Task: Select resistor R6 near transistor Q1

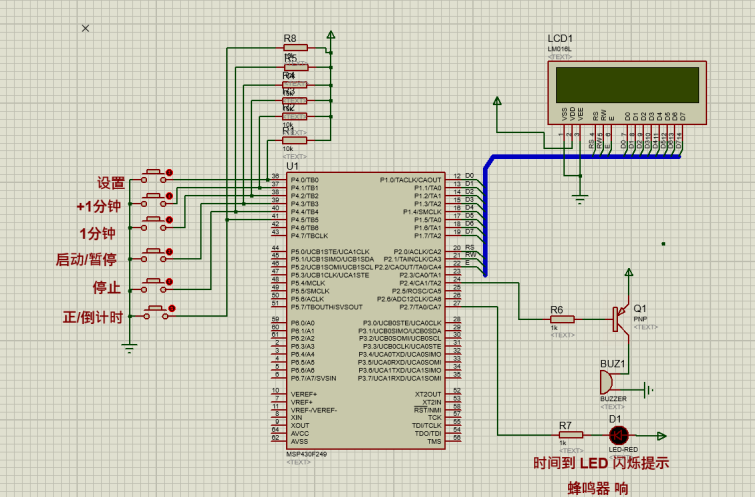Action: click(x=562, y=319)
